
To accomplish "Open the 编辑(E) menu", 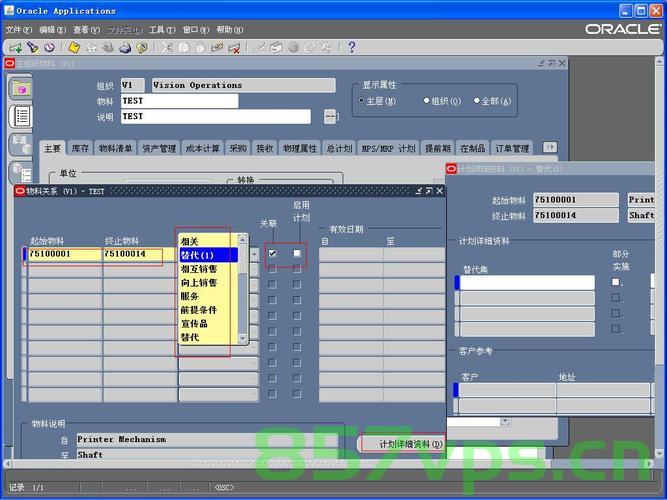I will click(x=53, y=30).
